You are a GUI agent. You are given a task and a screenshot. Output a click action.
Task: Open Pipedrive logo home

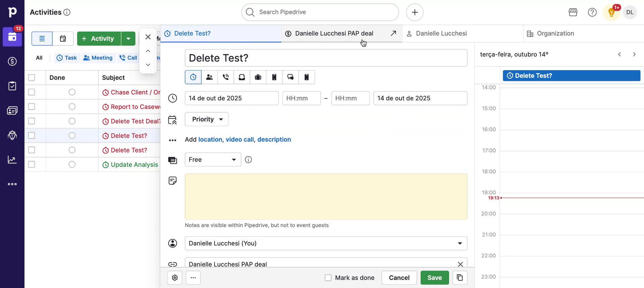pos(12,12)
